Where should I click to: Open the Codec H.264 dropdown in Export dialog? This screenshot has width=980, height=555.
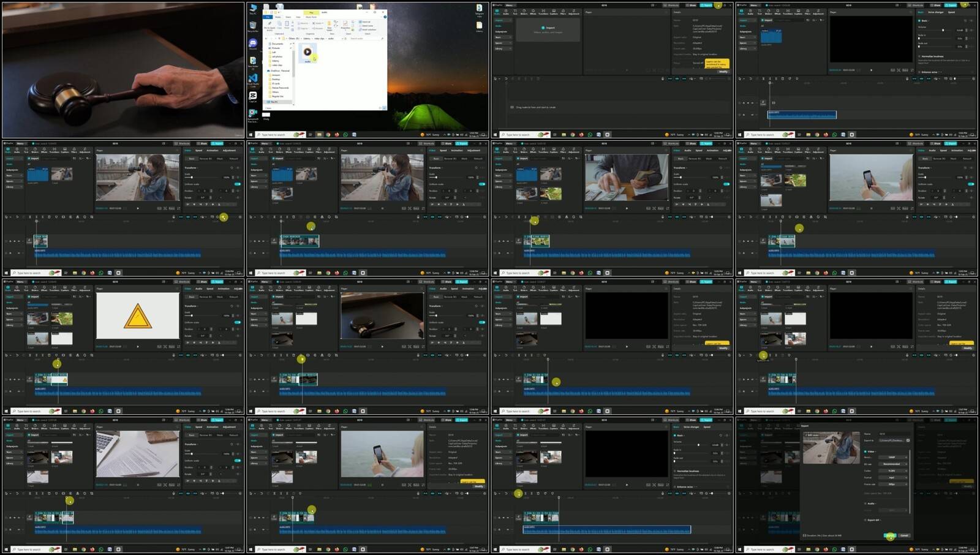coord(893,471)
